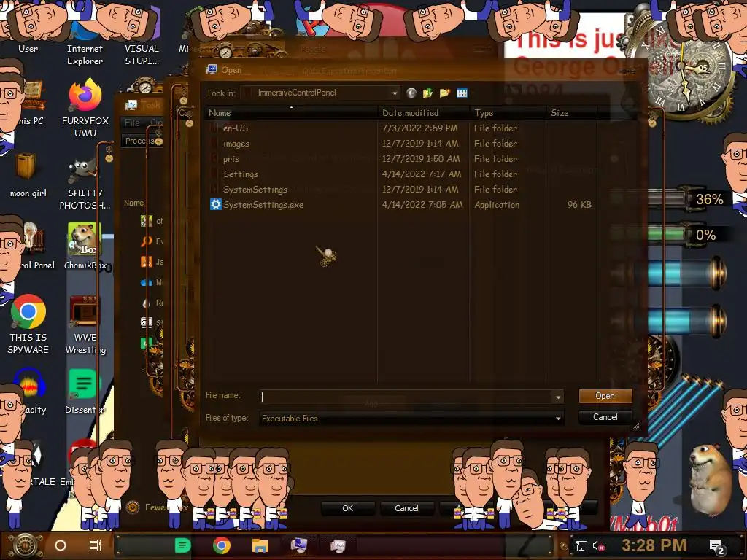Screen dimensions: 747x560
Task: Expand the File name history dropdown
Action: tap(558, 397)
